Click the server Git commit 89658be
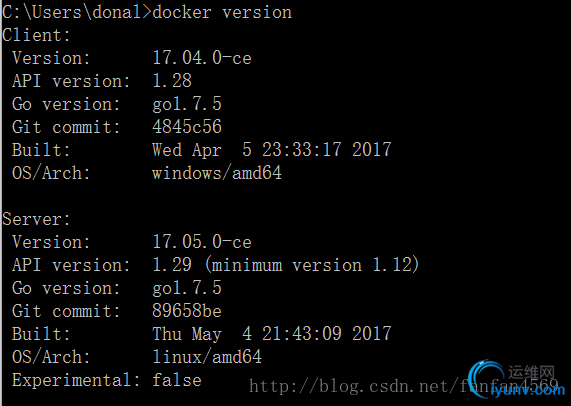The image size is (571, 406). tap(187, 311)
